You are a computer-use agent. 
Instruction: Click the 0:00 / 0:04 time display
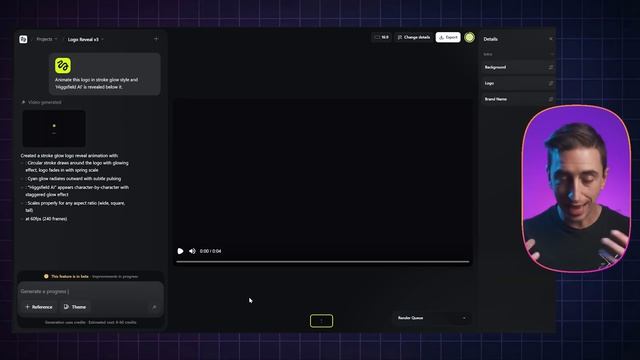(211, 251)
